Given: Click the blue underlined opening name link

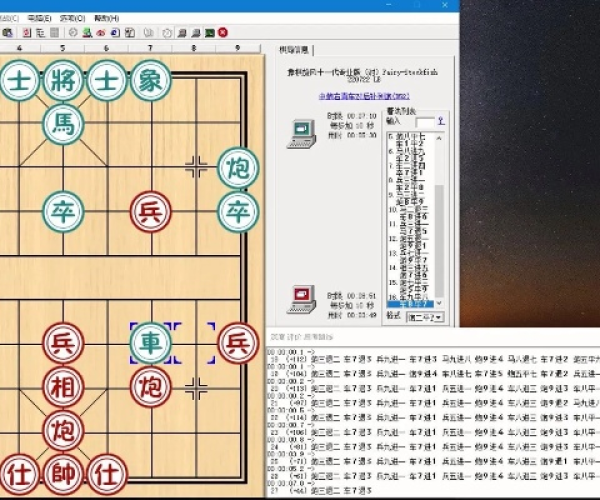Looking at the screenshot, I should [364, 96].
